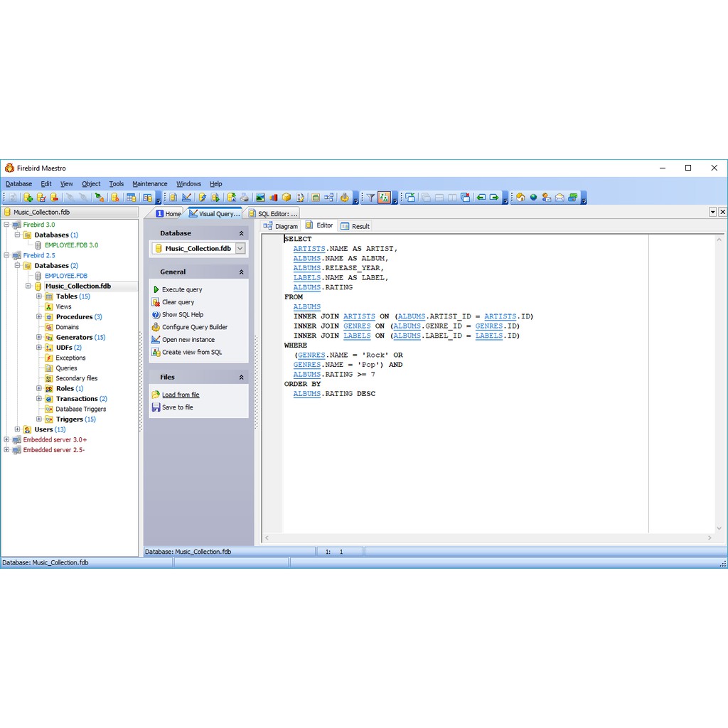The image size is (728, 728).
Task: Click the Execute query green arrow icon
Action: pyautogui.click(x=156, y=289)
